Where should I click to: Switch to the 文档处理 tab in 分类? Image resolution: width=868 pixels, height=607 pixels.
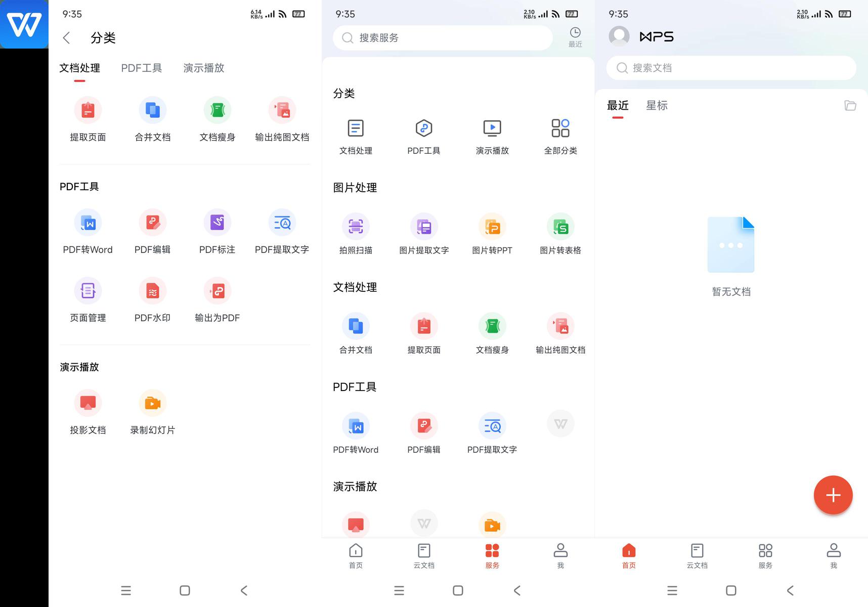pyautogui.click(x=79, y=68)
